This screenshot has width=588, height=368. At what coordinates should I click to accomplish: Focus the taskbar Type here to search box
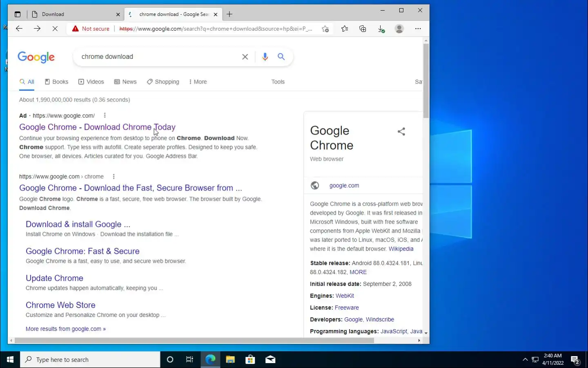[x=90, y=360]
